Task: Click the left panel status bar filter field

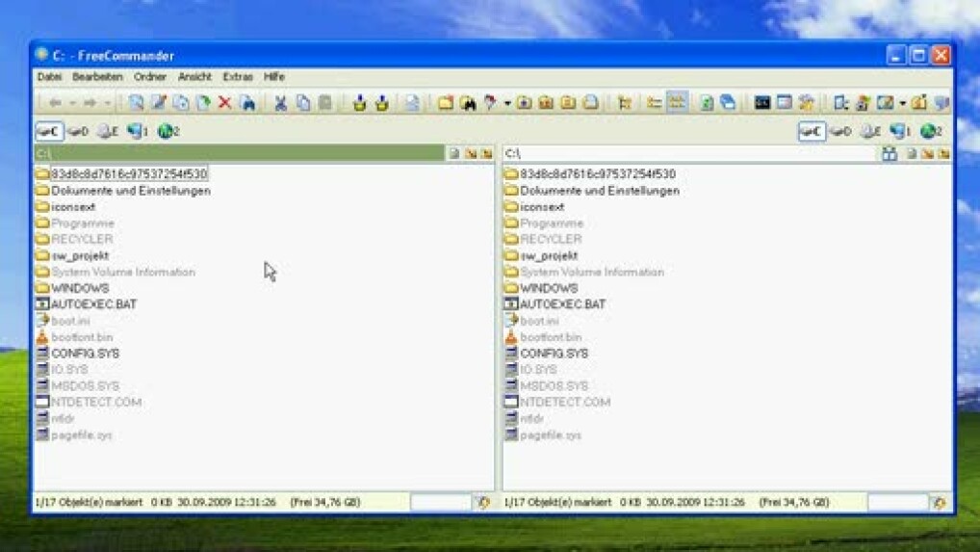Action: (440, 502)
